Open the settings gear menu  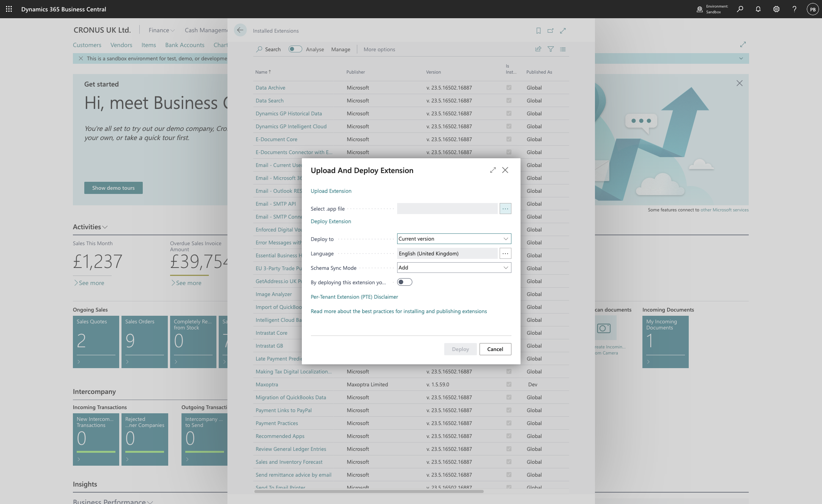[x=776, y=9]
